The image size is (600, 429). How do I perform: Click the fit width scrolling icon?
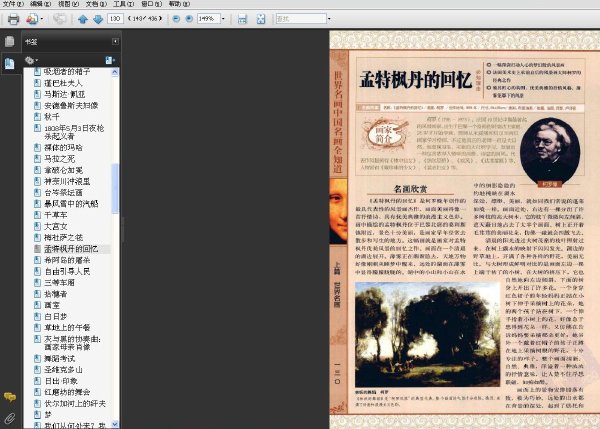point(242,19)
